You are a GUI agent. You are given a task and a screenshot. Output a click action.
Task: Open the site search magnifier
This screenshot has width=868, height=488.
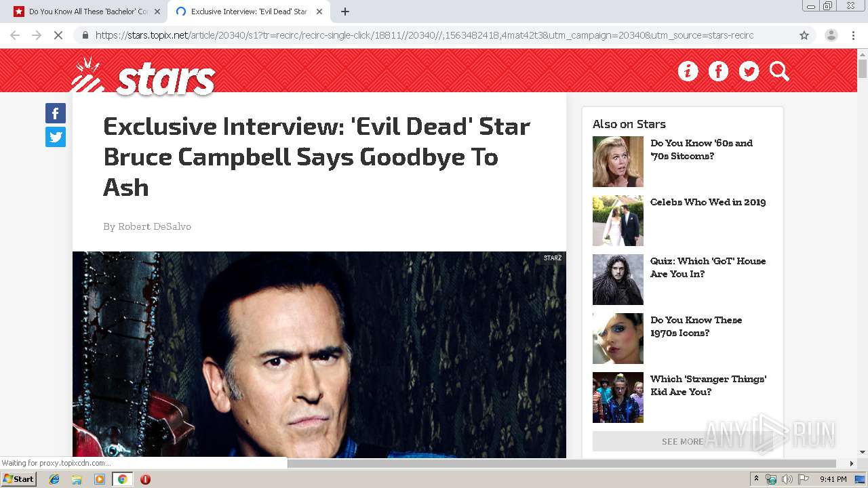pos(779,71)
